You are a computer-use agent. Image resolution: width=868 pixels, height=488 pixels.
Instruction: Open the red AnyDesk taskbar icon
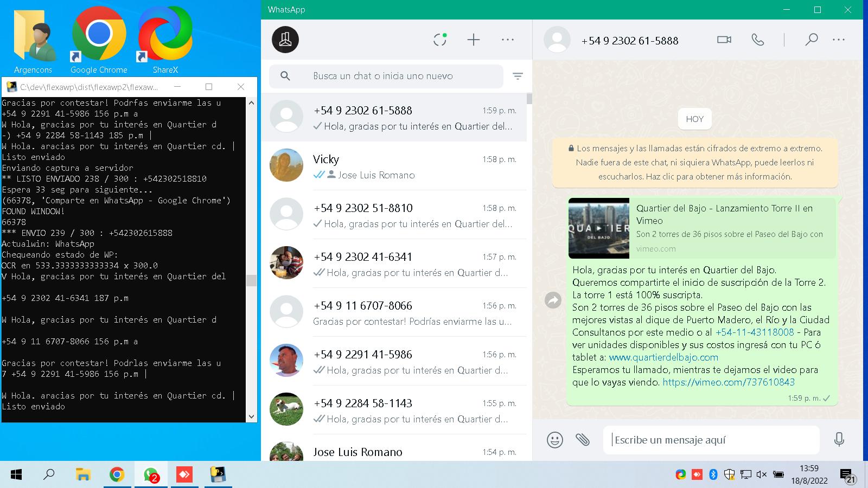pyautogui.click(x=184, y=475)
